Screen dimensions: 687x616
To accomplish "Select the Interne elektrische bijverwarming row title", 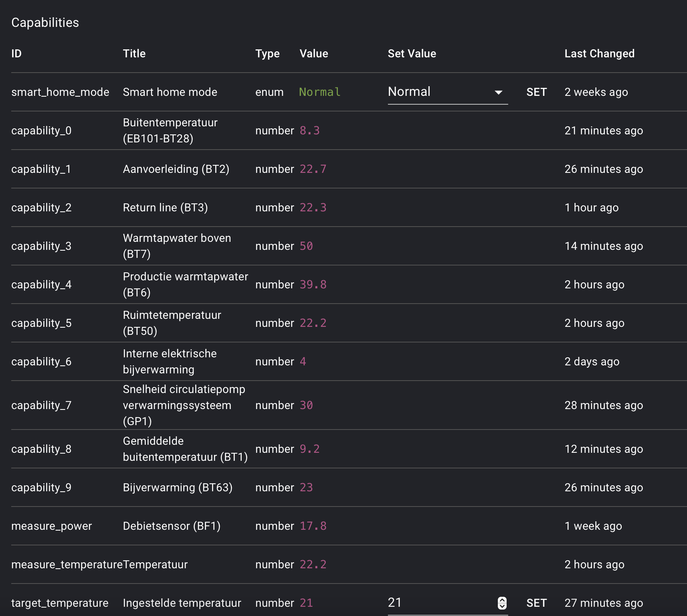I will point(170,362).
